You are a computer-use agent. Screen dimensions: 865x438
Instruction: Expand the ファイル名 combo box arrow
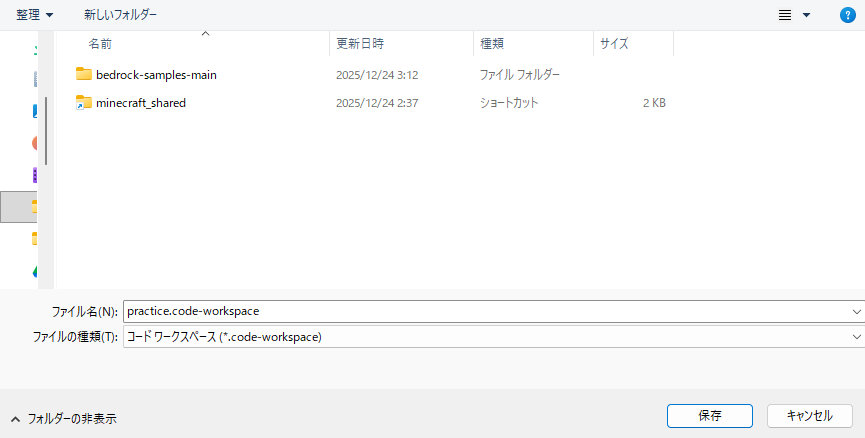(x=856, y=311)
